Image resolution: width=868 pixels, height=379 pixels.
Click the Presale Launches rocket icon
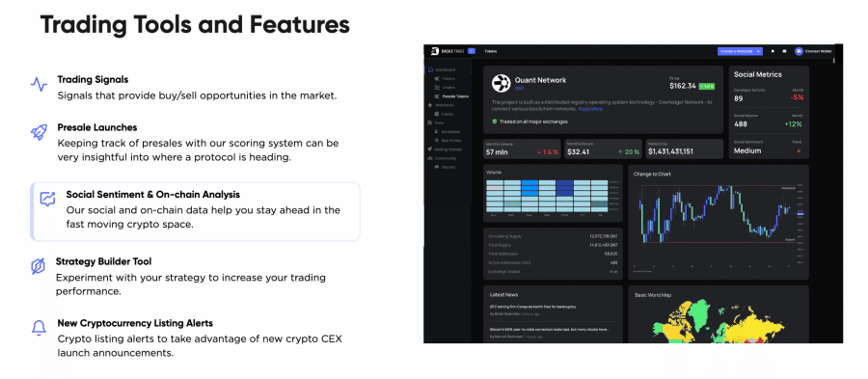click(39, 132)
